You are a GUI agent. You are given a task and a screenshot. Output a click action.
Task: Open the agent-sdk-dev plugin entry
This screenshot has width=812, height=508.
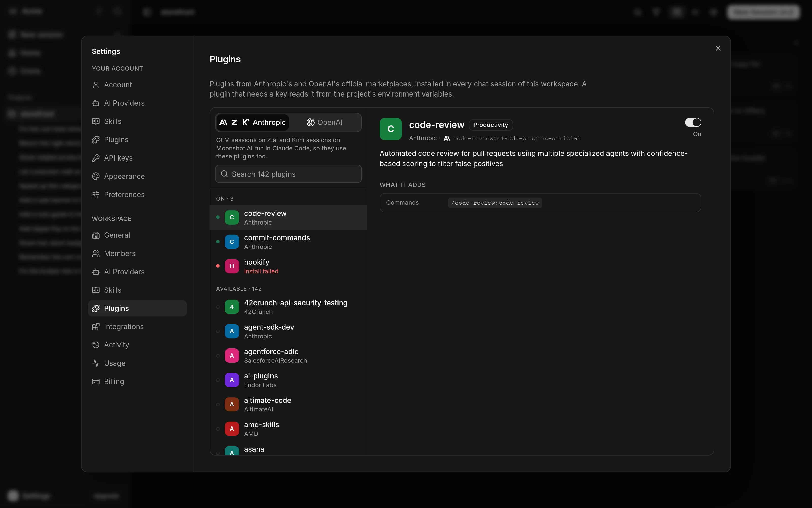click(x=288, y=331)
